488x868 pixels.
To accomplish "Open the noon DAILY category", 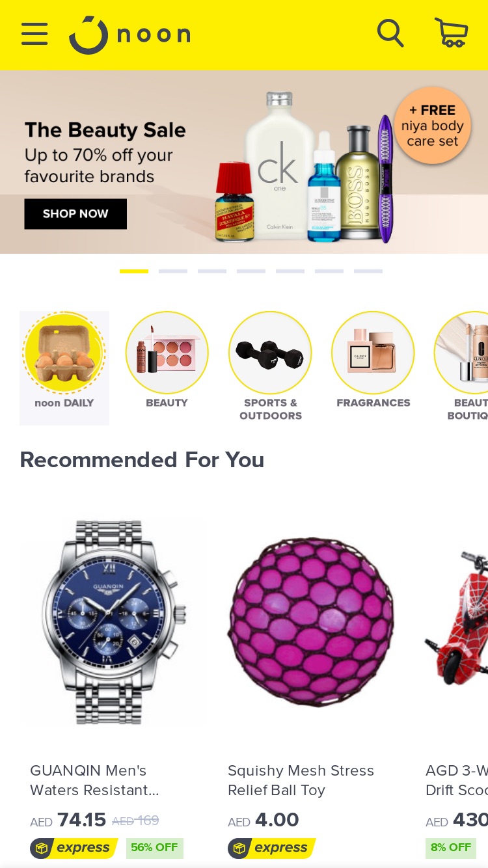I will point(64,368).
